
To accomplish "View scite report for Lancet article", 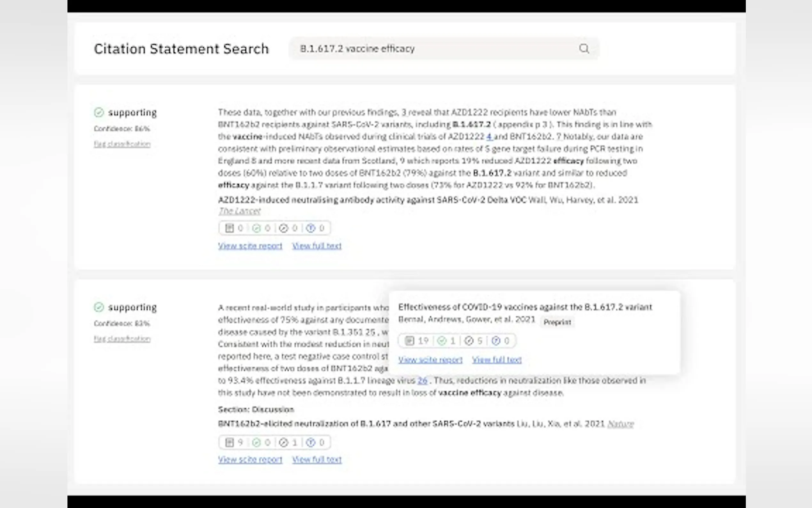I will click(250, 246).
